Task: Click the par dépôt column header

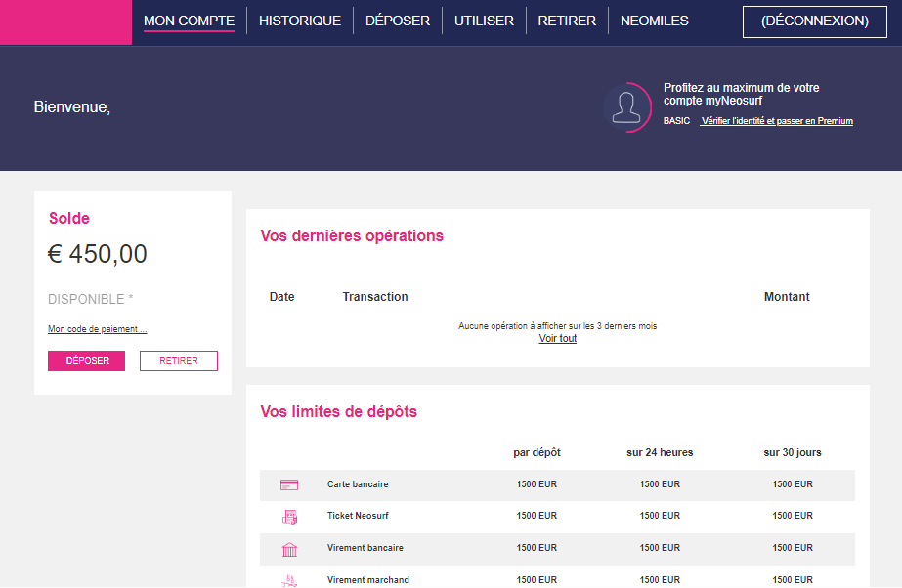Action: pos(537,452)
